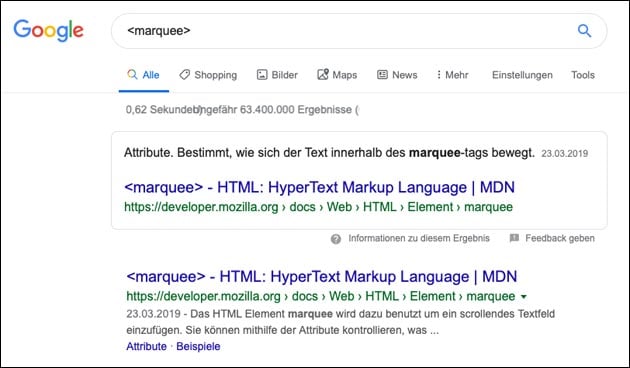Click the blue search magnifier icon
The height and width of the screenshot is (368, 630).
coord(584,31)
